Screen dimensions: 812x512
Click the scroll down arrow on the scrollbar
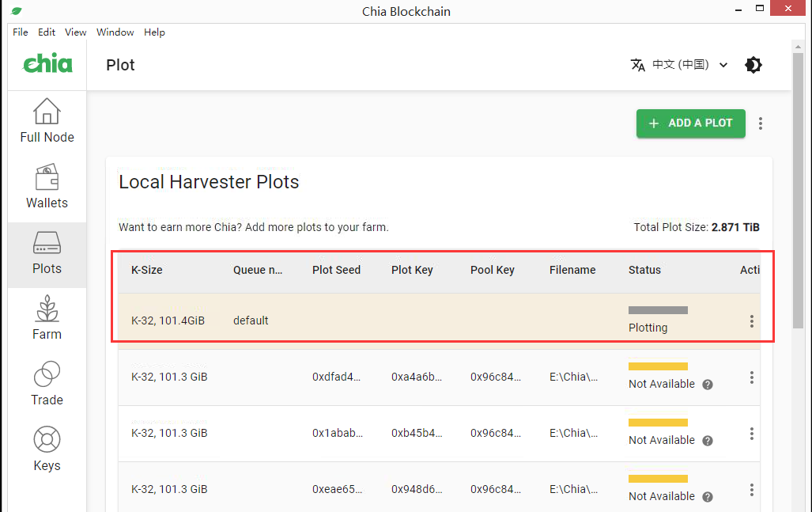pos(799,506)
